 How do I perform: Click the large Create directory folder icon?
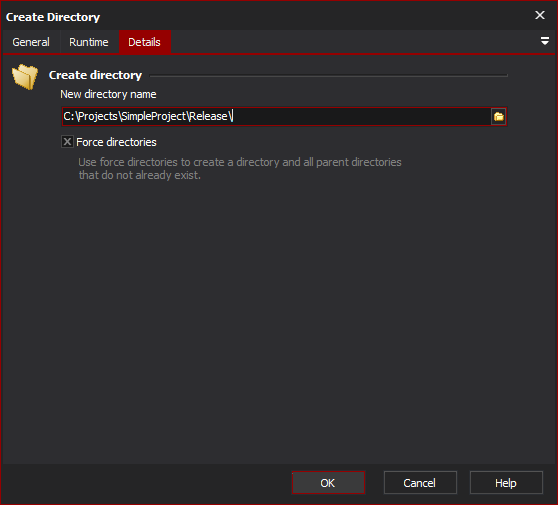25,77
